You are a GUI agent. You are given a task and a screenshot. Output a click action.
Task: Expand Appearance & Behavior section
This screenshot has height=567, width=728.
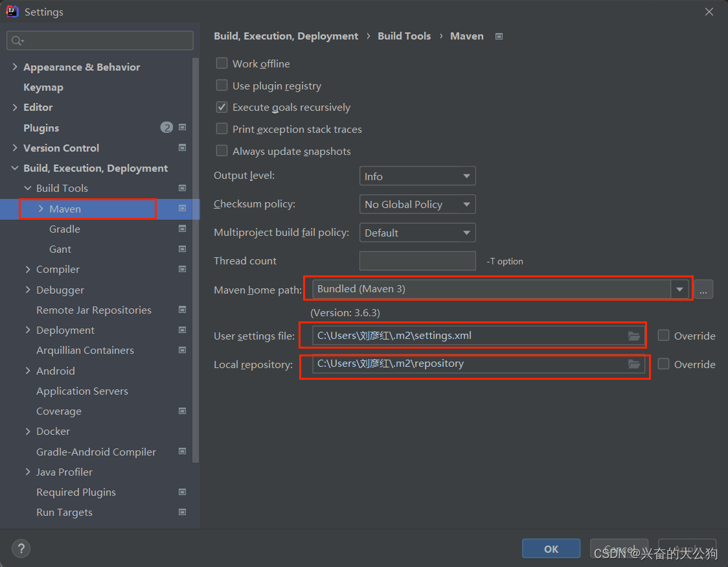pos(15,67)
